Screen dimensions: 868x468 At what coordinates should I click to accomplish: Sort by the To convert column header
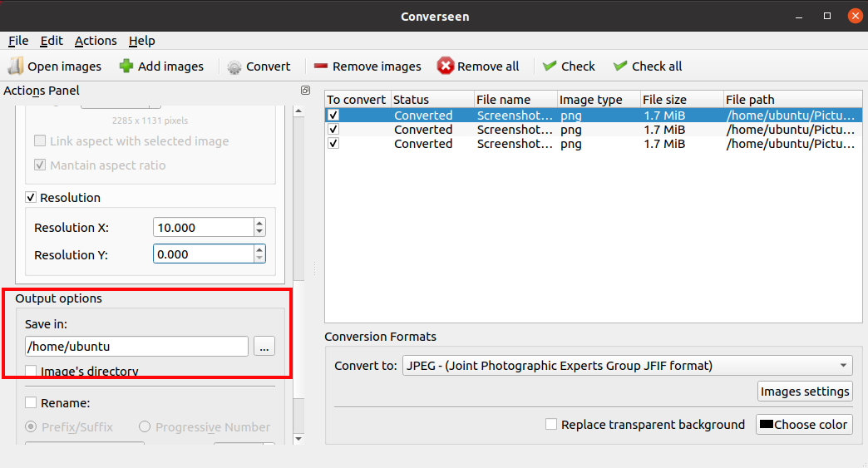click(358, 100)
